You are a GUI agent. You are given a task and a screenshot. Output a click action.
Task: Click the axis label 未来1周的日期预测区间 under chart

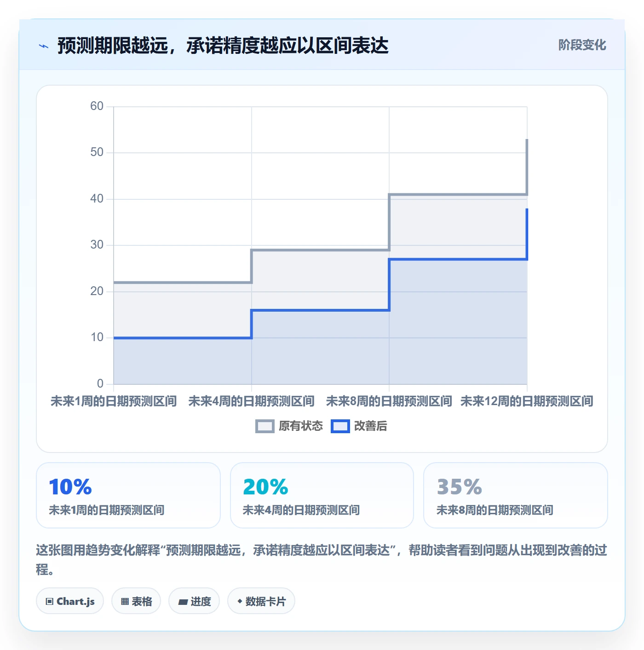[x=114, y=401]
